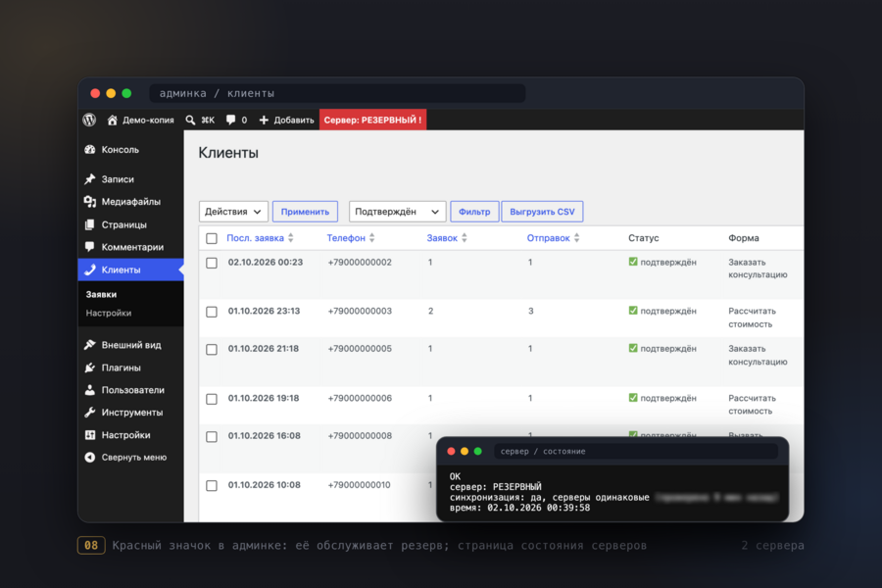882x588 pixels.
Task: Click green check icon in +79000000002 row
Action: [x=633, y=262]
